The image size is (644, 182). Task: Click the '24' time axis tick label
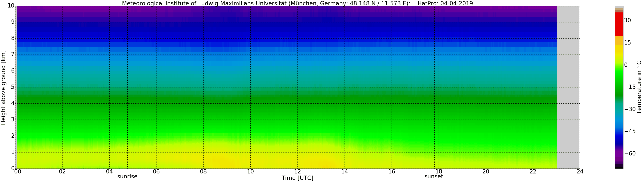580,172
